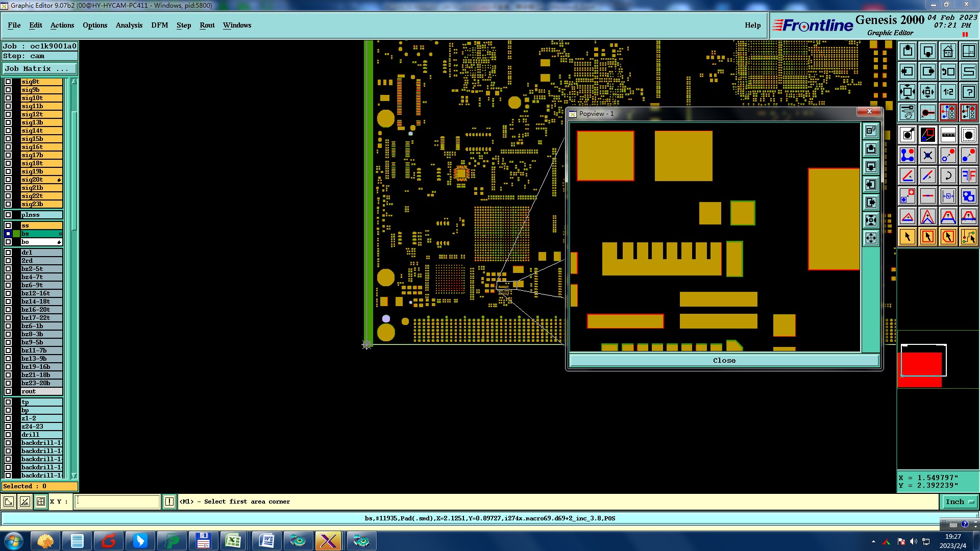Open the Analysis menu
The width and height of the screenshot is (980, 551).
click(x=129, y=25)
